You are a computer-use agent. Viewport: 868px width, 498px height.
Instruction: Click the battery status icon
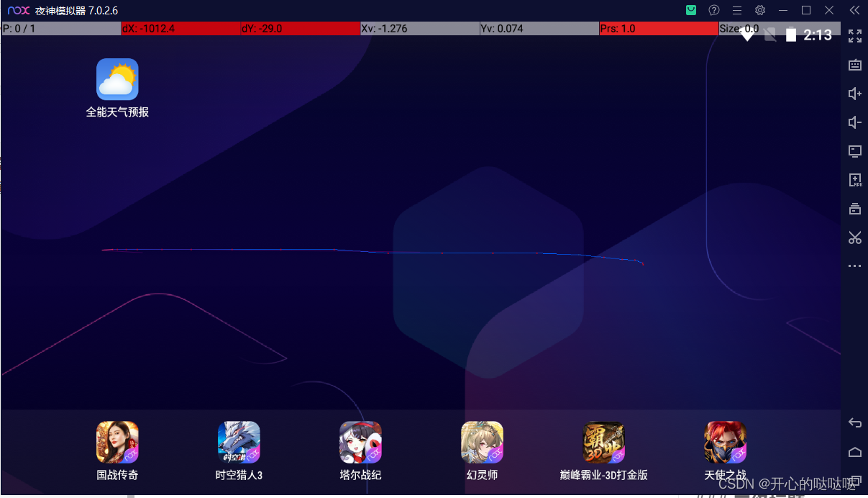click(791, 35)
